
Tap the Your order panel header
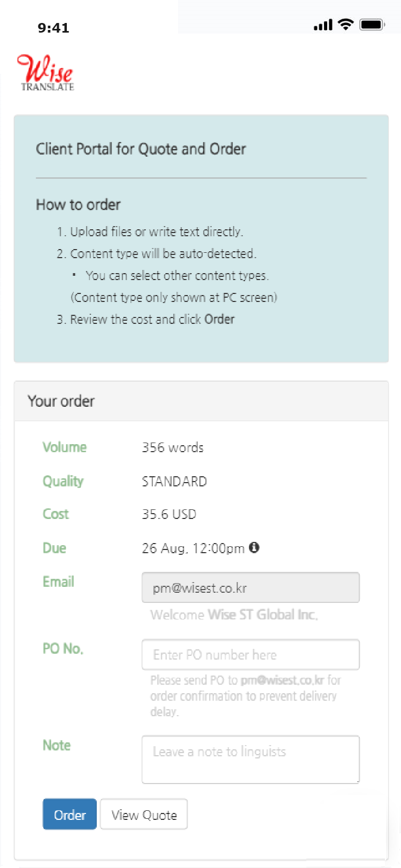point(201,401)
